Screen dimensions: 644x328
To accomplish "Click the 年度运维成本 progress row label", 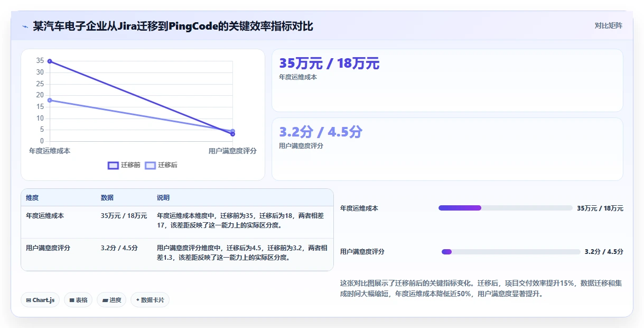I will pyautogui.click(x=359, y=208).
